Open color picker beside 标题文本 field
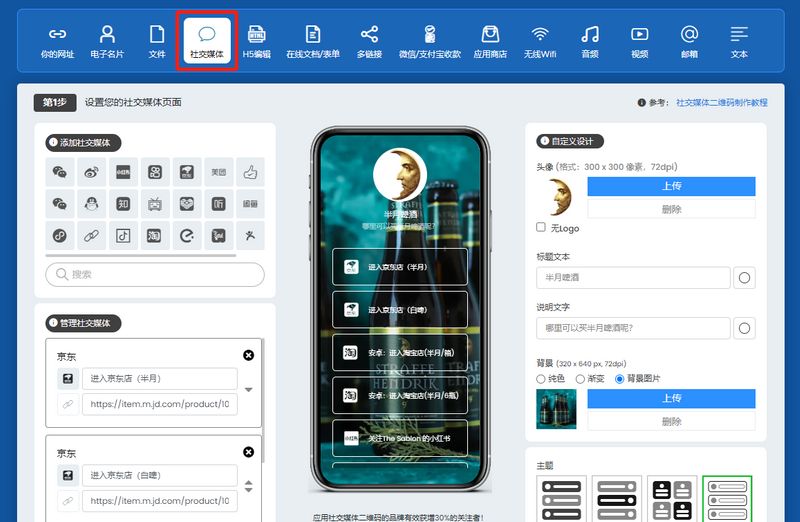Screen dimensions: 800x522 tap(744, 277)
